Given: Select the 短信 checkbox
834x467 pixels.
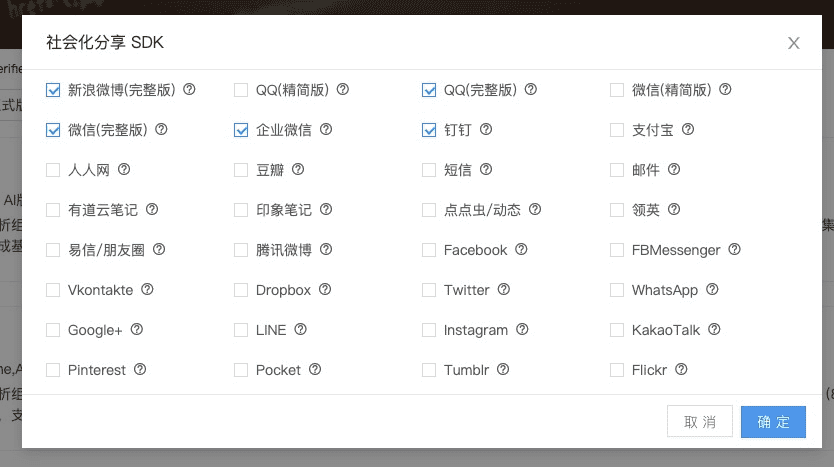Looking at the screenshot, I should click(x=429, y=170).
